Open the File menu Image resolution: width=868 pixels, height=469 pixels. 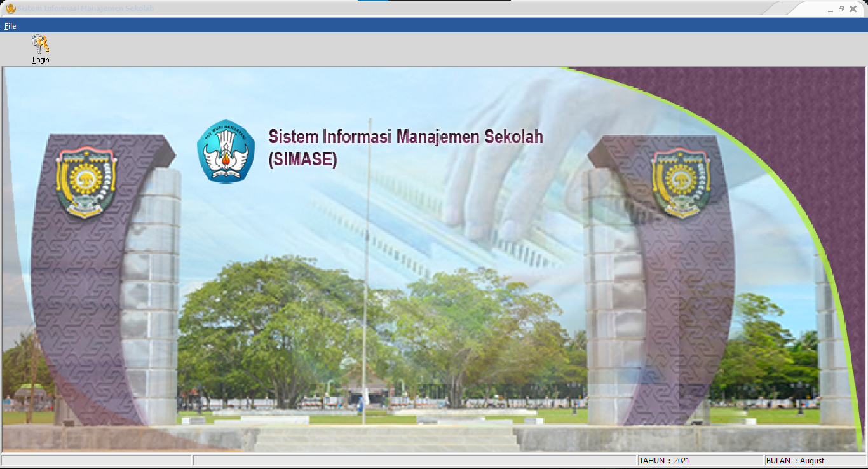10,26
